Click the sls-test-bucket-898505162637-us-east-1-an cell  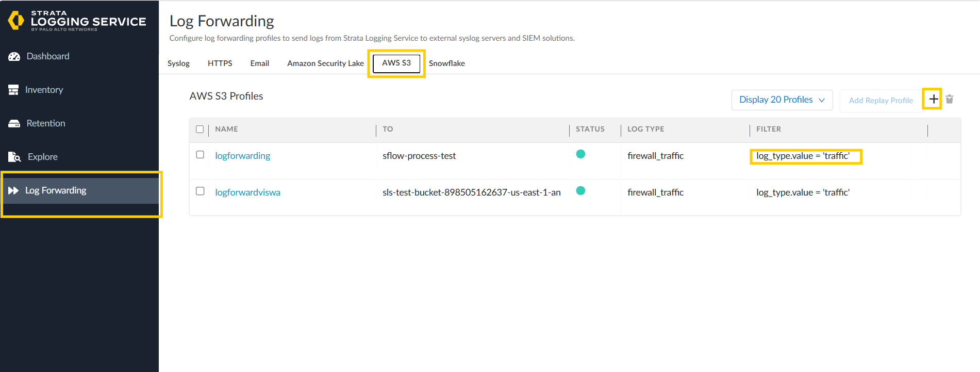point(472,192)
